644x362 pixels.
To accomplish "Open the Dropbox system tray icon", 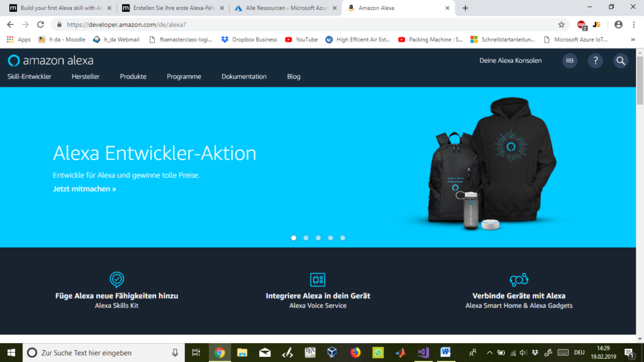I will click(535, 353).
